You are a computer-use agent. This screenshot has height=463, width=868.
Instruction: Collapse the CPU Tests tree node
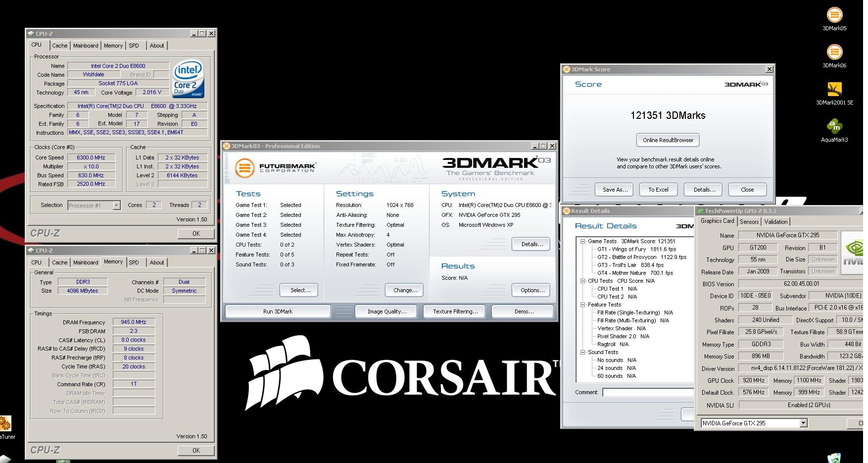[582, 281]
